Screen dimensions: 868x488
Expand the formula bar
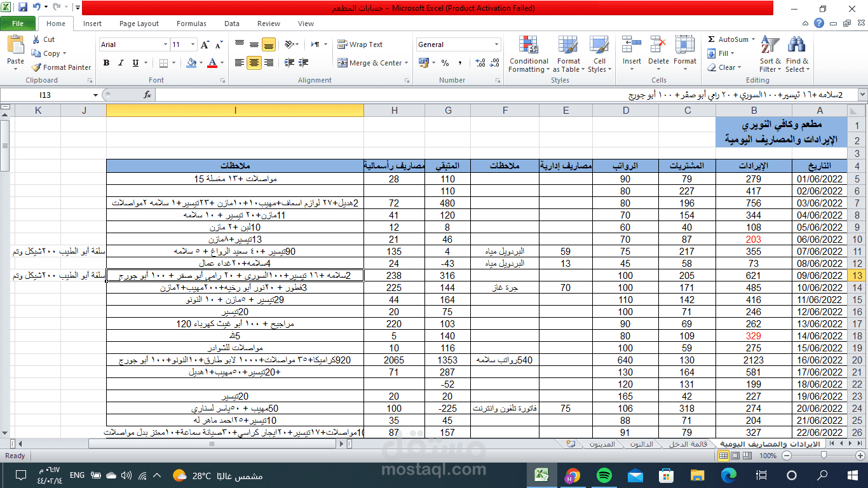(x=862, y=95)
